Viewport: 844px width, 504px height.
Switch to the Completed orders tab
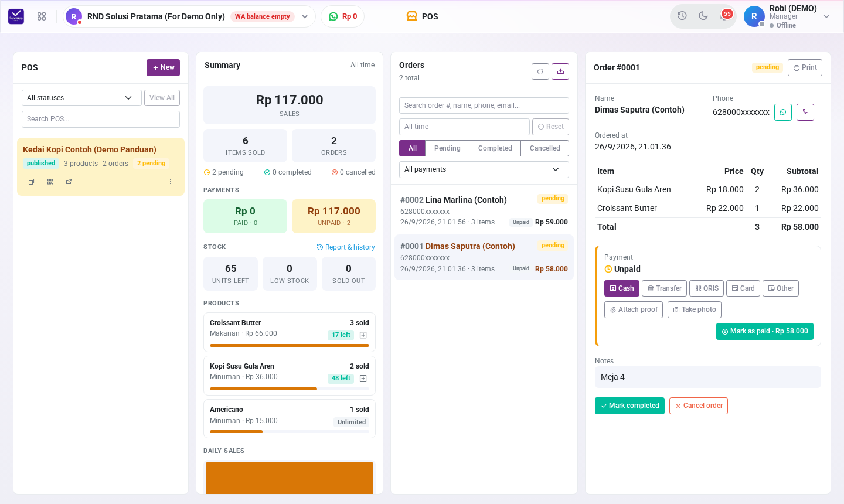coord(495,148)
